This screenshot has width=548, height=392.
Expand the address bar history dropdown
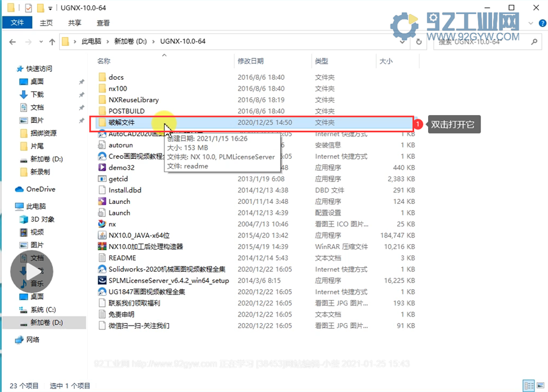402,42
